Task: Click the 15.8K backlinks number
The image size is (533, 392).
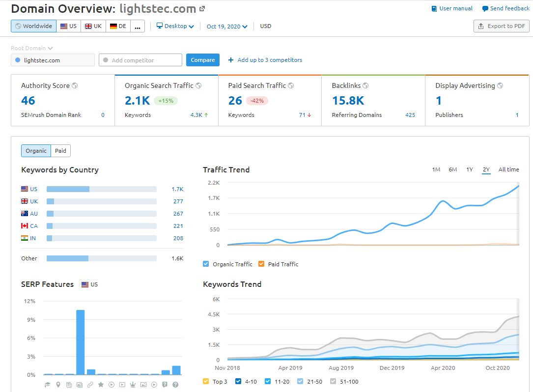Action: click(348, 101)
